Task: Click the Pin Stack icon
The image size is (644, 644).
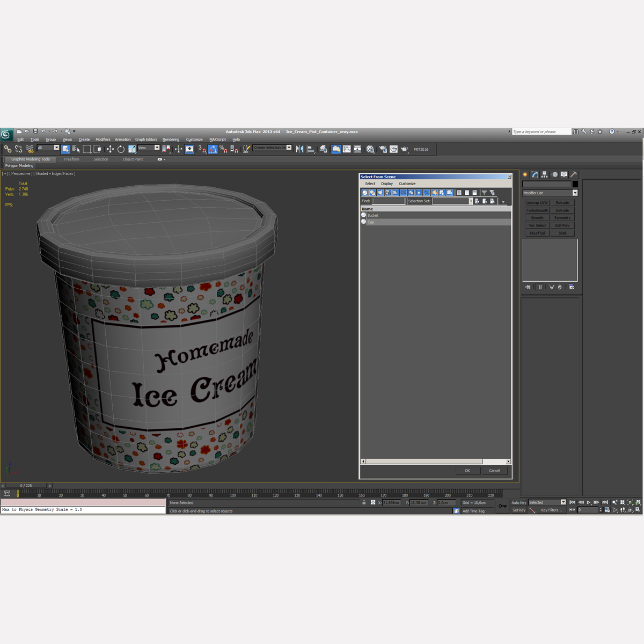Action: click(x=528, y=287)
